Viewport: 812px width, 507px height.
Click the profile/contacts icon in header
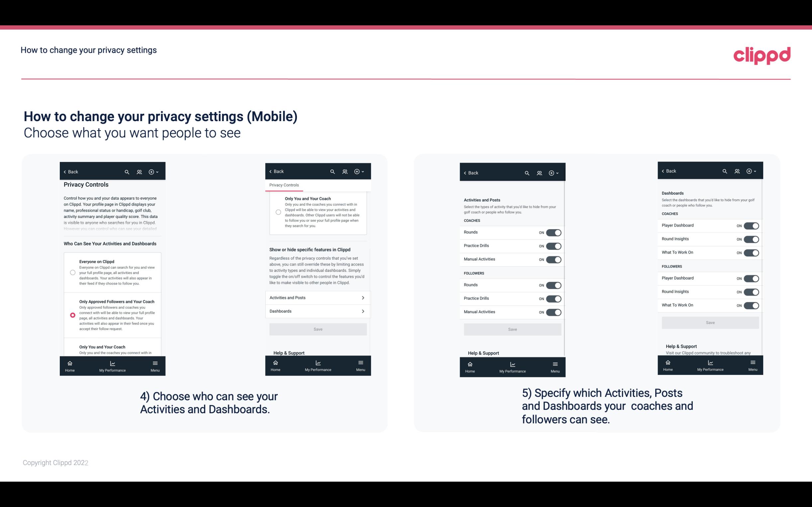(x=139, y=172)
